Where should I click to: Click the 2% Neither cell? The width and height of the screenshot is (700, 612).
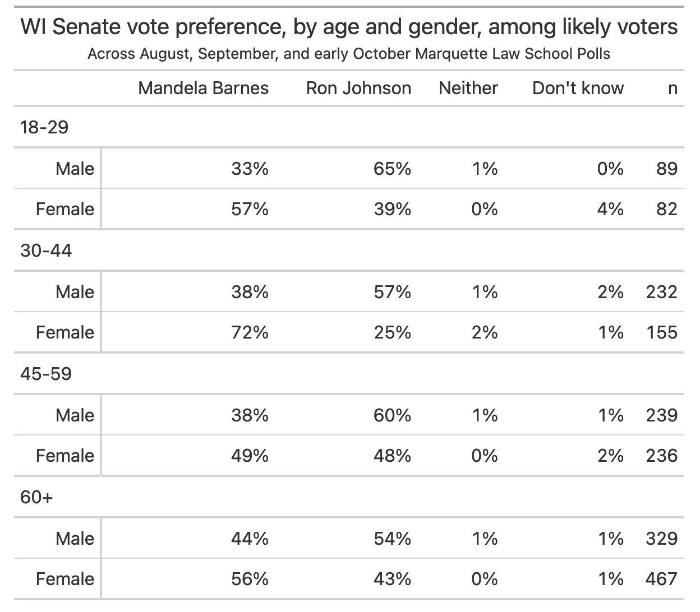pos(485,332)
